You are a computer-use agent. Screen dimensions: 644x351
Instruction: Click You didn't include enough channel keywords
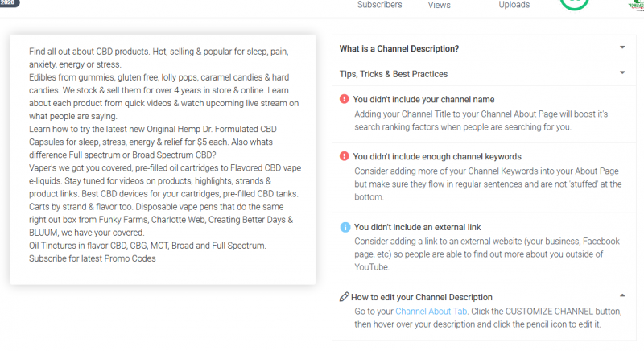click(x=437, y=156)
